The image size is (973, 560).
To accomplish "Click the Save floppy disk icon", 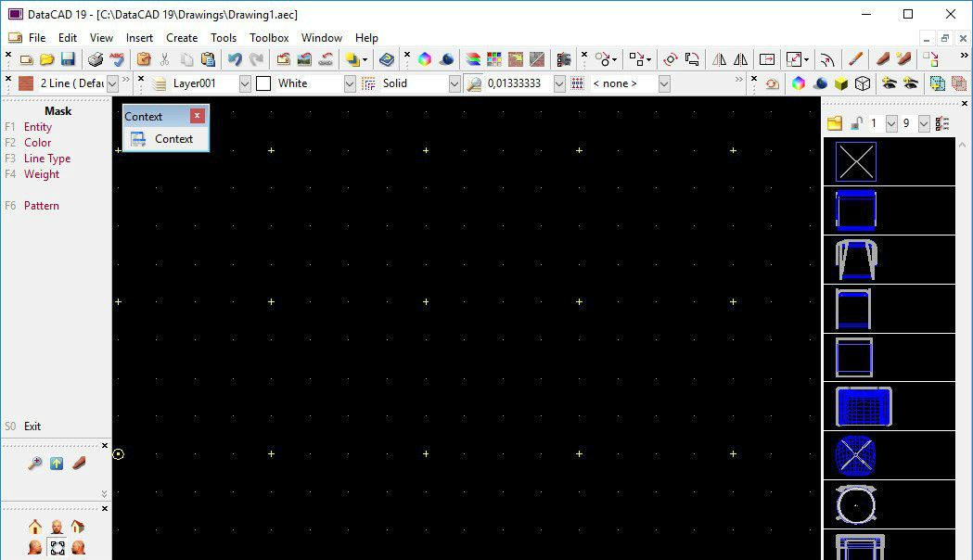I will tap(68, 59).
